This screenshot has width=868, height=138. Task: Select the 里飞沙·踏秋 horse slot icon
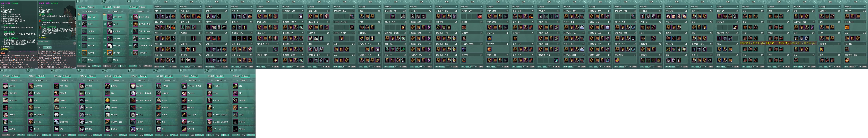point(135,17)
